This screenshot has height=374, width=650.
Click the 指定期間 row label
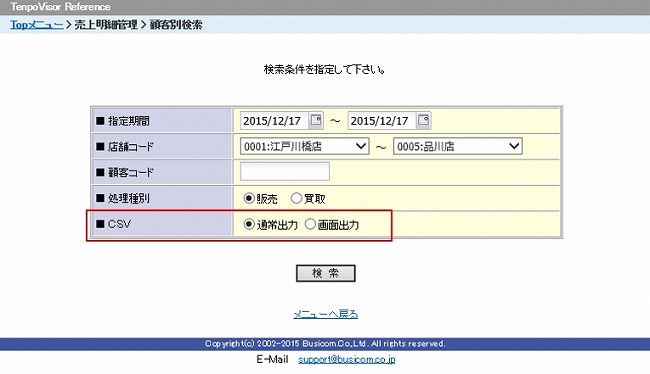[x=128, y=121]
